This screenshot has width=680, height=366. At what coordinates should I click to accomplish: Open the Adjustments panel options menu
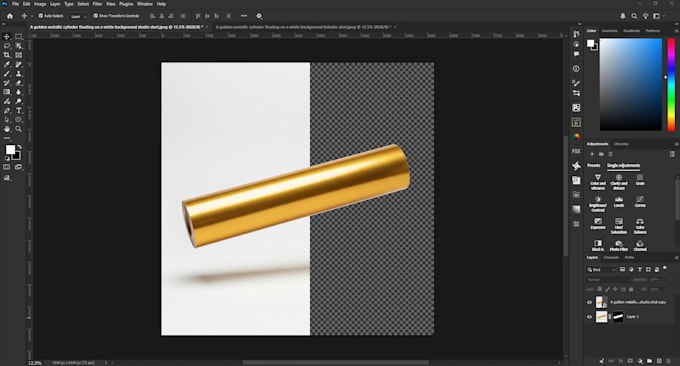click(x=677, y=144)
